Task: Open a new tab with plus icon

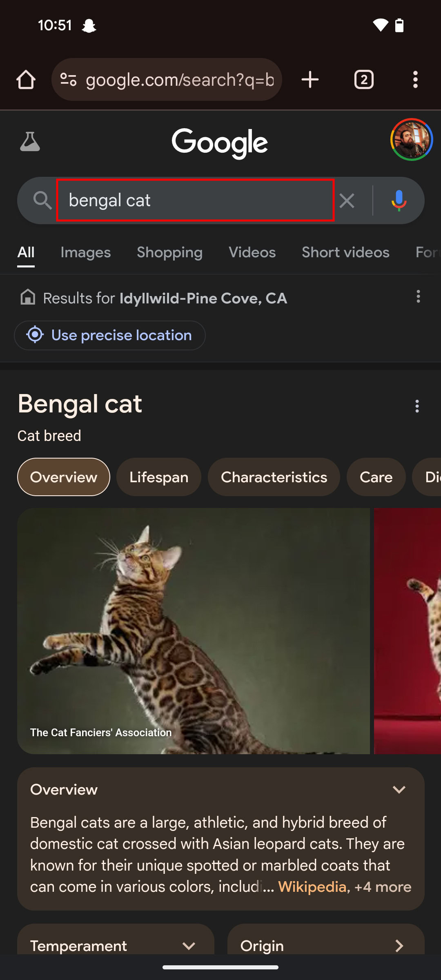Action: point(310,80)
